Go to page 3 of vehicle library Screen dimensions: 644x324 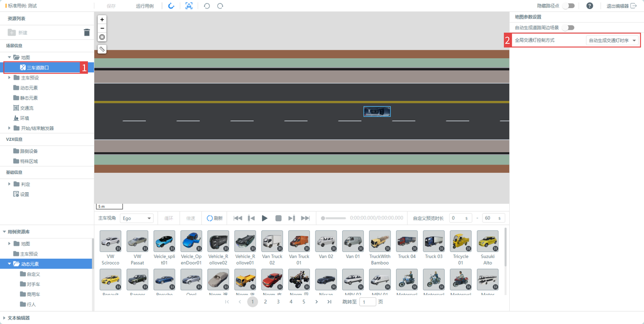278,302
